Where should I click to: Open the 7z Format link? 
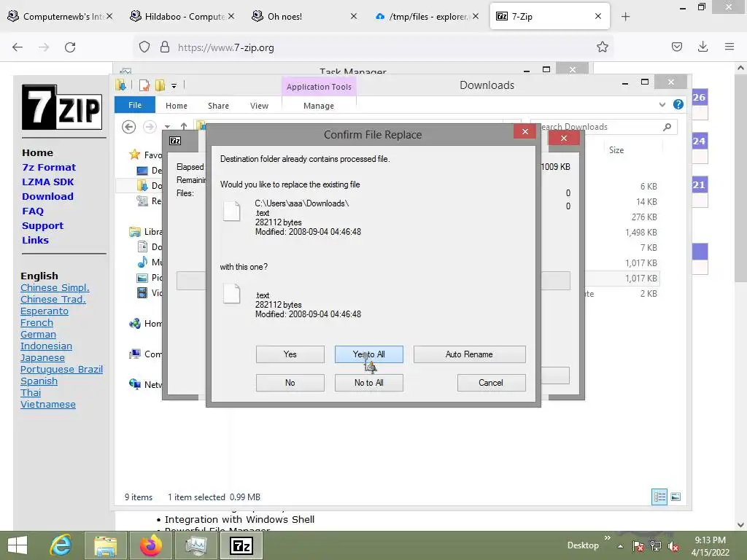click(49, 167)
